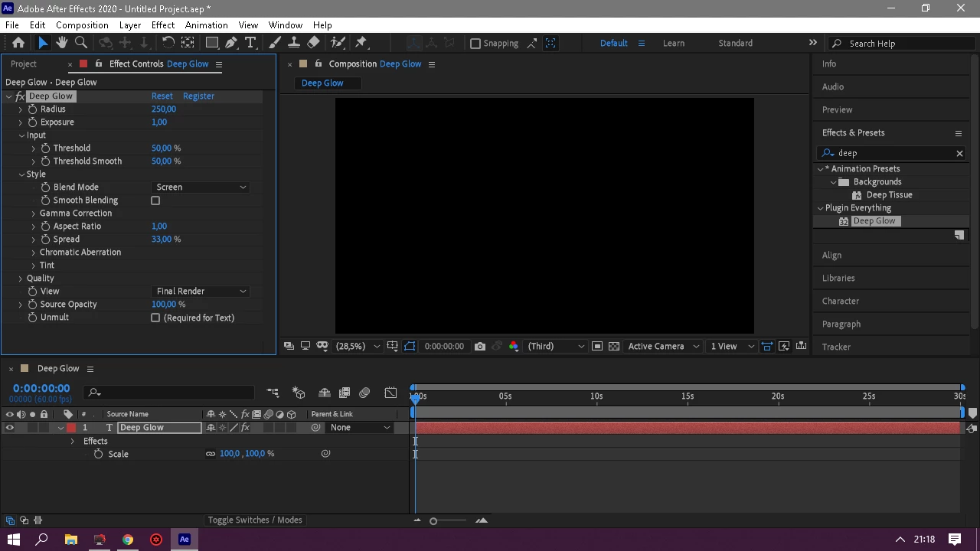Open the Layer menu
The image size is (980, 551).
coord(130,25)
